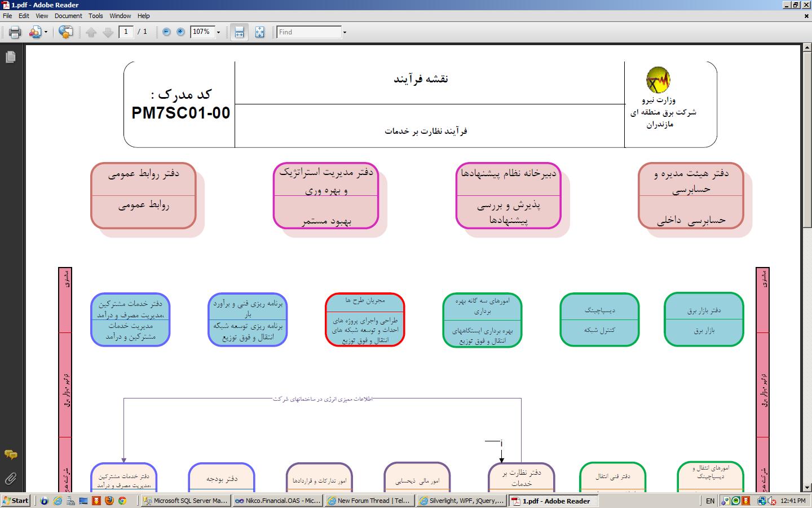Open the Tools menu
The height and width of the screenshot is (508, 812).
[x=96, y=16]
